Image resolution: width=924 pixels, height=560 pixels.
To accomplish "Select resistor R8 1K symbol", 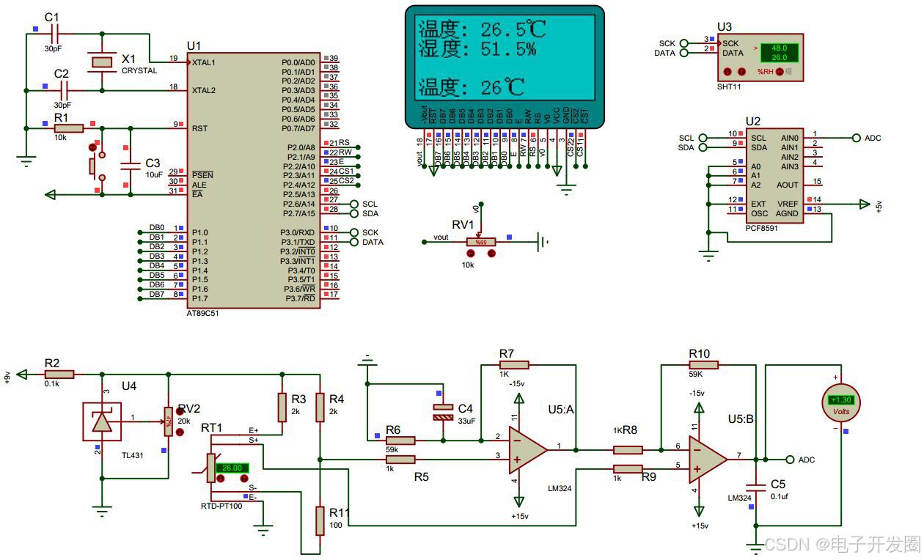I will 628,450.
